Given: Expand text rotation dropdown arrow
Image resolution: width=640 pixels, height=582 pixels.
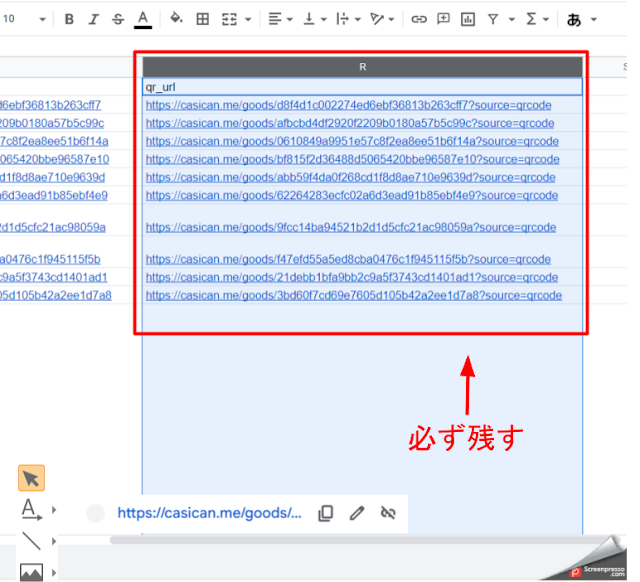Looking at the screenshot, I should 391,19.
